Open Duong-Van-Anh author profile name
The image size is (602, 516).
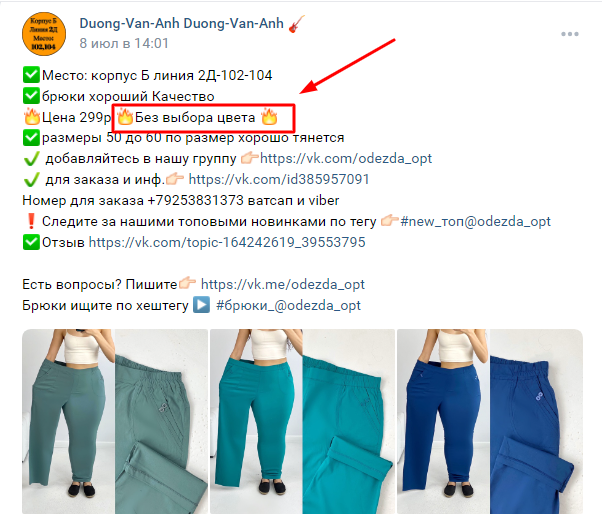click(181, 24)
